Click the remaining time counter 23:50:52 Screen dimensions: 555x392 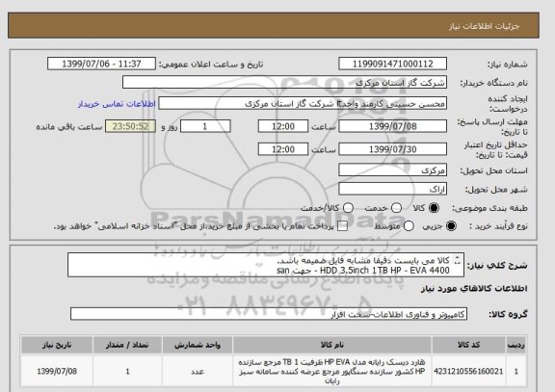point(130,126)
